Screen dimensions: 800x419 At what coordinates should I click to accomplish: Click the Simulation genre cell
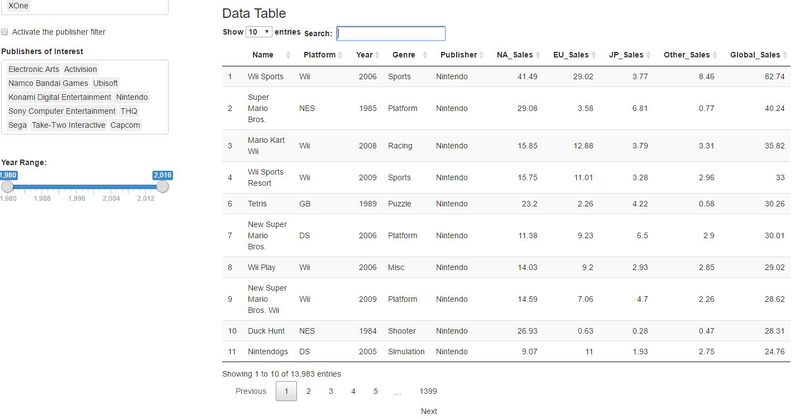point(406,352)
